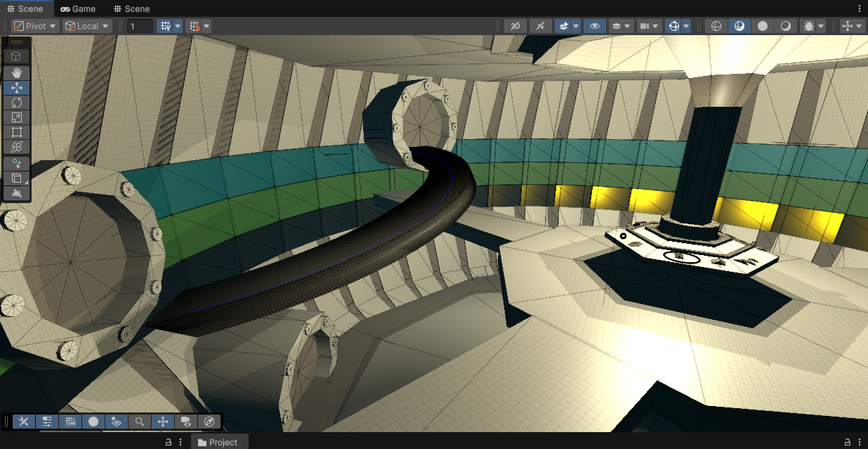868x449 pixels.
Task: Click the wrench-and-screwdriver icon in bottom overlay bar
Action: tap(24, 422)
